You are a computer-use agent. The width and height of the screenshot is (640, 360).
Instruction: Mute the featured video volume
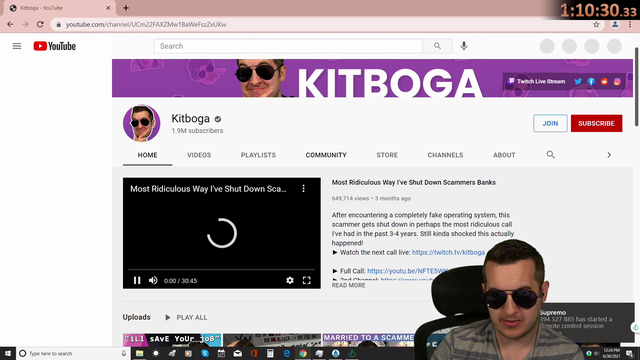[x=153, y=280]
